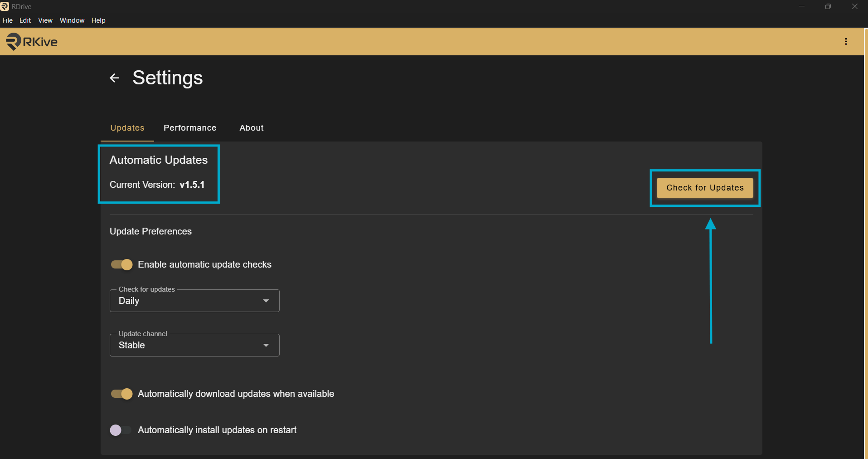Open the Edit menu
Image resolution: width=868 pixels, height=459 pixels.
[25, 20]
